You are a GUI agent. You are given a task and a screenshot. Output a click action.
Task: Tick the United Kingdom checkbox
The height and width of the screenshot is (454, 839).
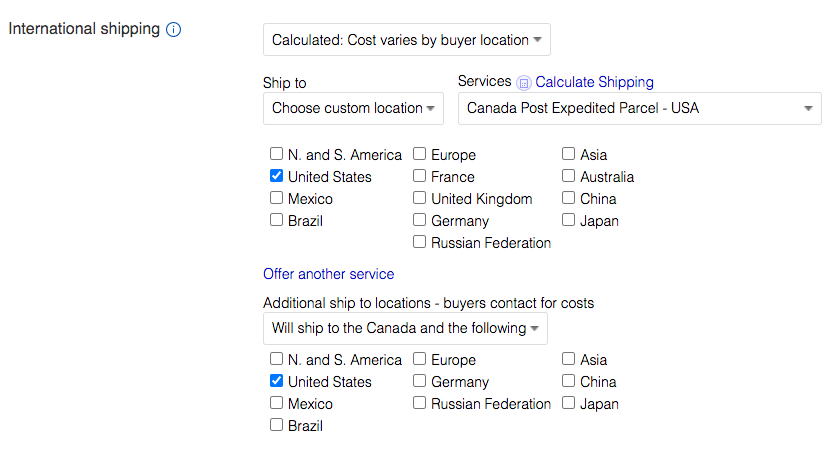click(x=420, y=198)
